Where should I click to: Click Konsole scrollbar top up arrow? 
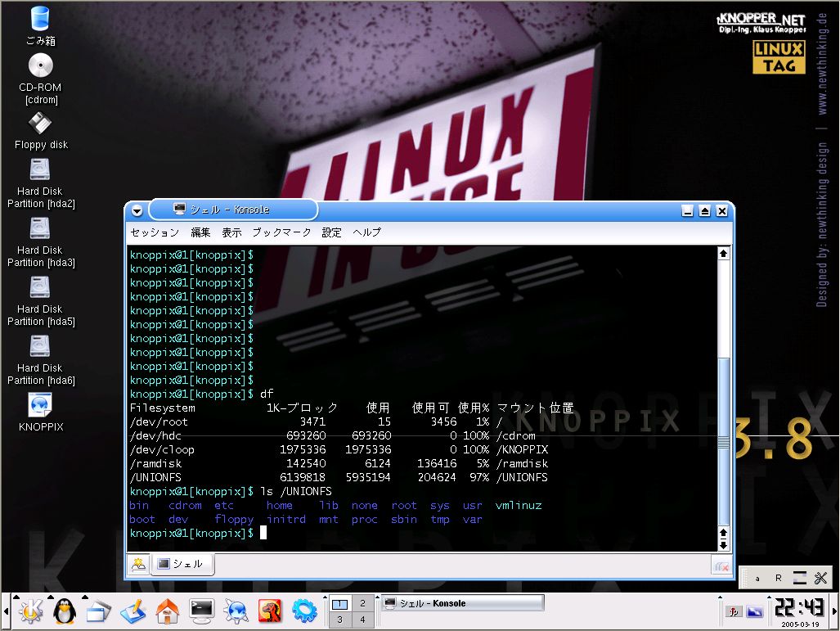pos(723,254)
